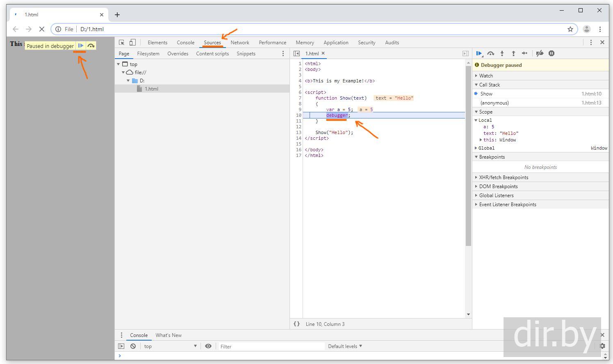Open the Elements tab

point(157,43)
